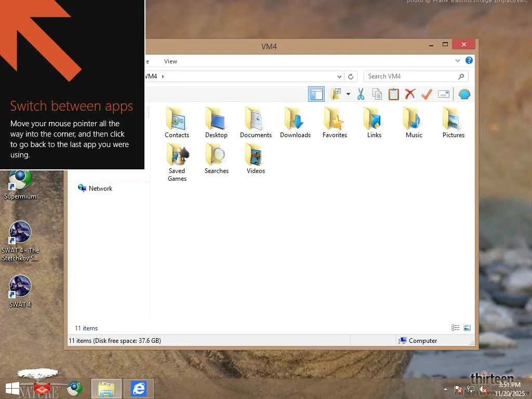The height and width of the screenshot is (399, 532).
Task: Expand the ribbon with the chevron
Action: pyautogui.click(x=457, y=61)
